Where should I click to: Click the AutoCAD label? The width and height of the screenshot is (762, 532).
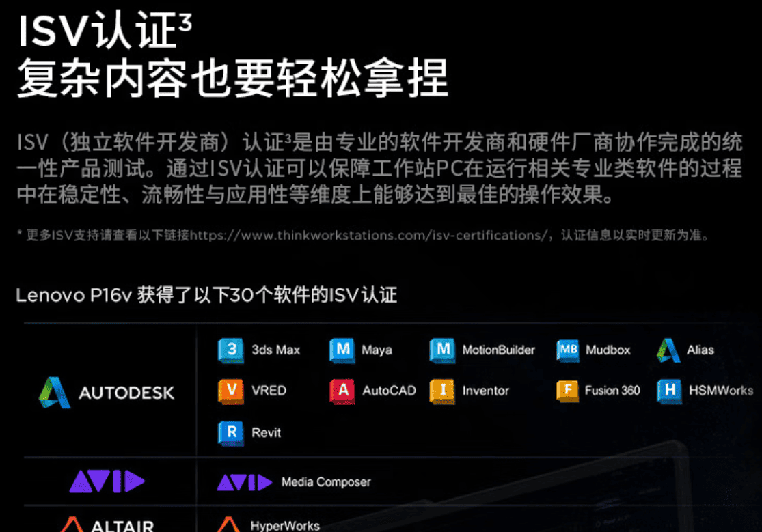point(390,391)
